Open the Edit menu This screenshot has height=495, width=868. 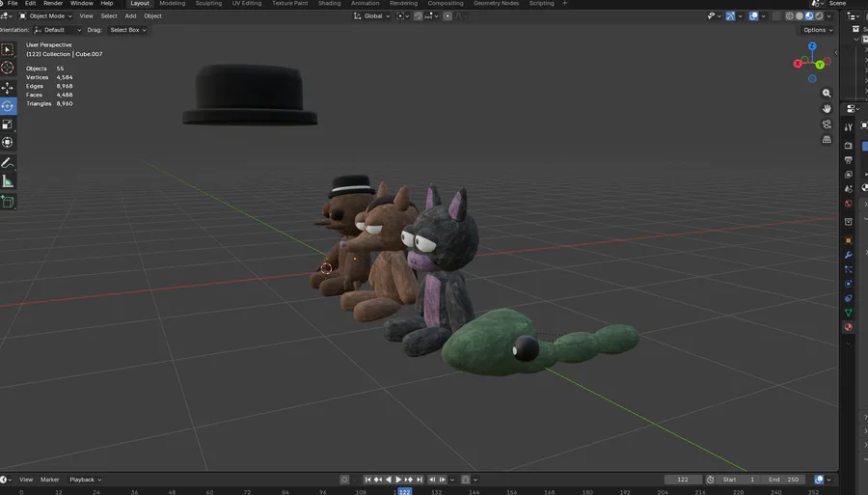31,3
